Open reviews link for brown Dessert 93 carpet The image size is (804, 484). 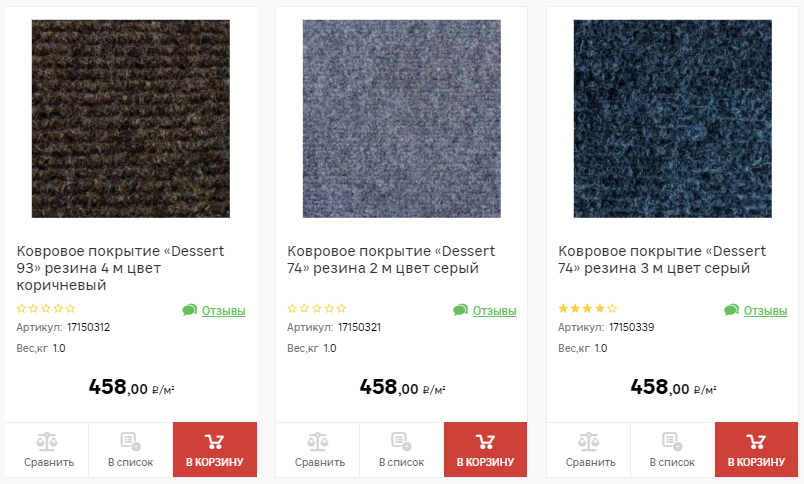point(224,311)
